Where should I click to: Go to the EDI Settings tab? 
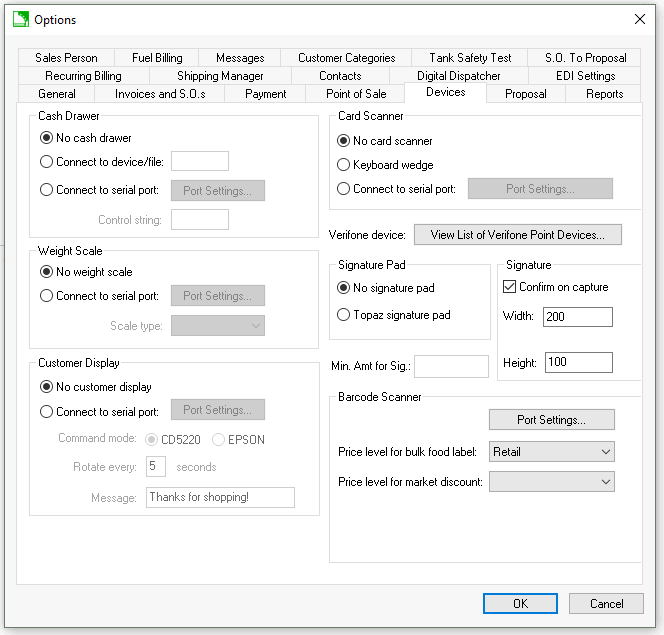585,76
